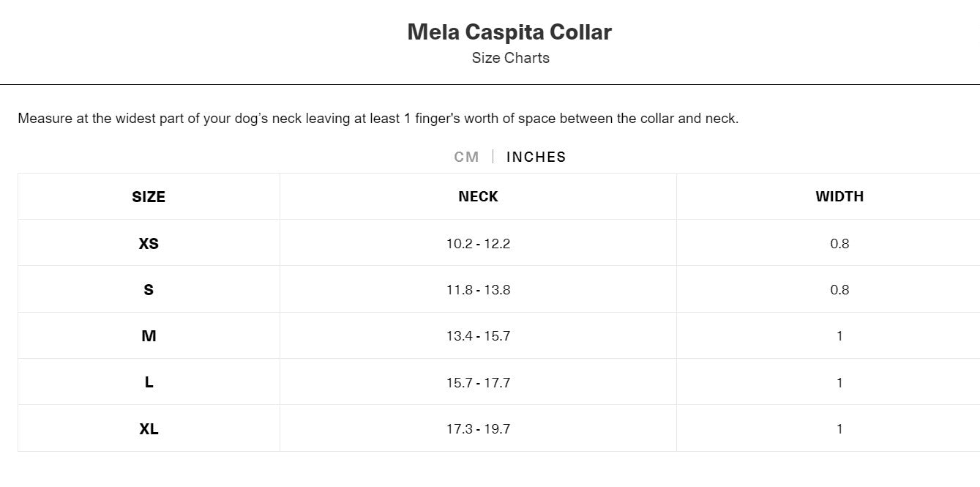Click the neck range 17.3 - 19.7
Screen dimensions: 980x487
click(478, 428)
